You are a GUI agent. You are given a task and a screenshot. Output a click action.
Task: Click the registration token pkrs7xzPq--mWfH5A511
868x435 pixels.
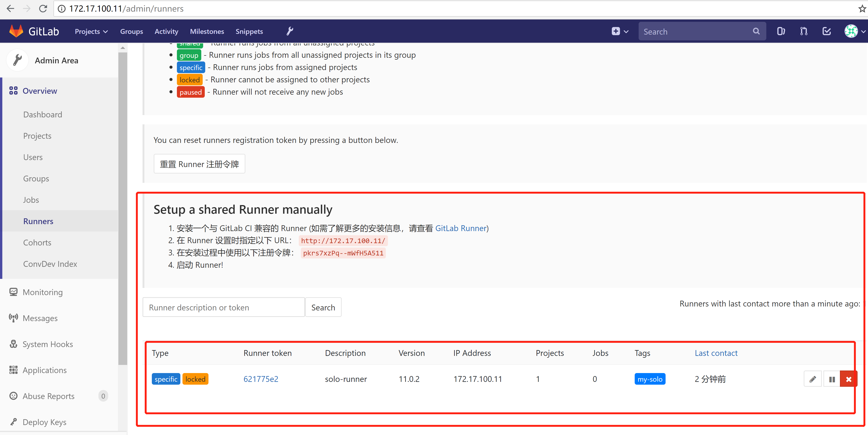coord(343,253)
